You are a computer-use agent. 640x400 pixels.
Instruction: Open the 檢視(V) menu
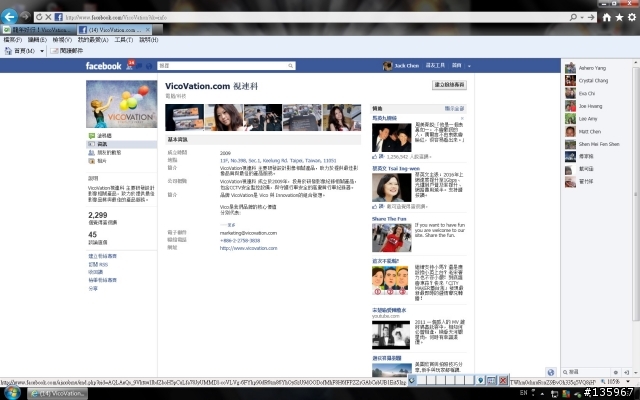(62, 40)
